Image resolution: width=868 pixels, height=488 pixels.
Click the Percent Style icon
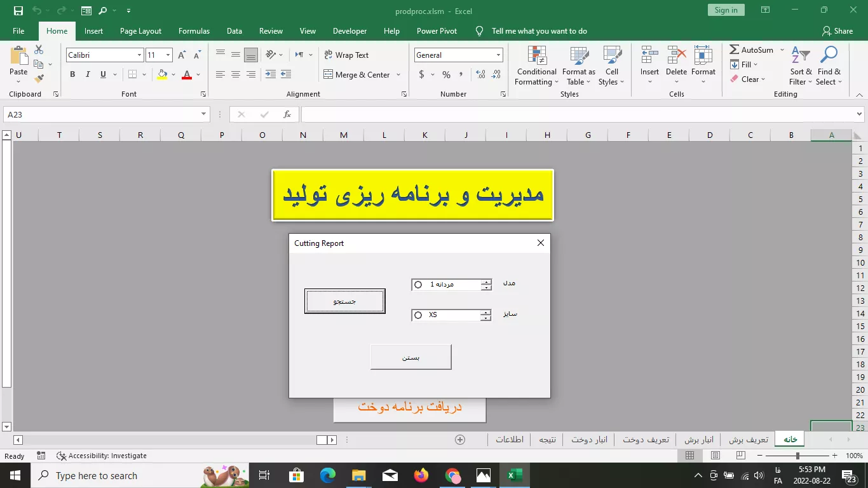coord(446,75)
